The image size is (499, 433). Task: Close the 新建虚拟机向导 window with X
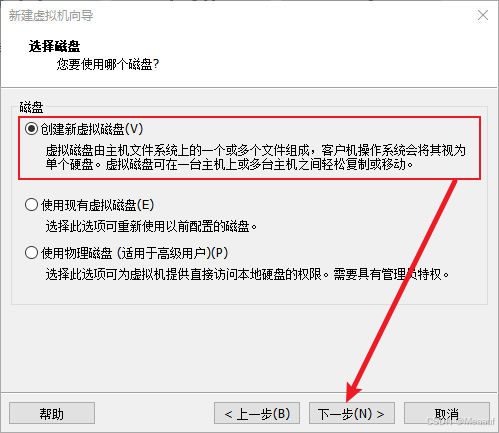click(x=483, y=15)
